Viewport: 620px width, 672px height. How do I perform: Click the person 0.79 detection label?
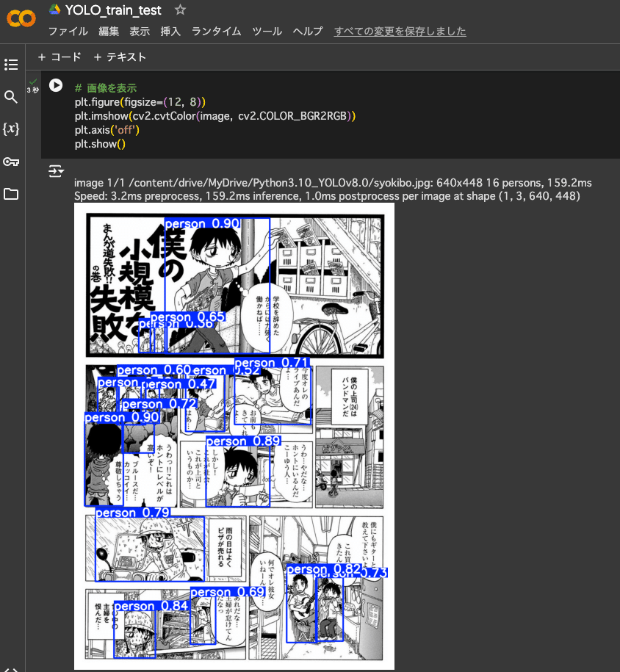132,513
